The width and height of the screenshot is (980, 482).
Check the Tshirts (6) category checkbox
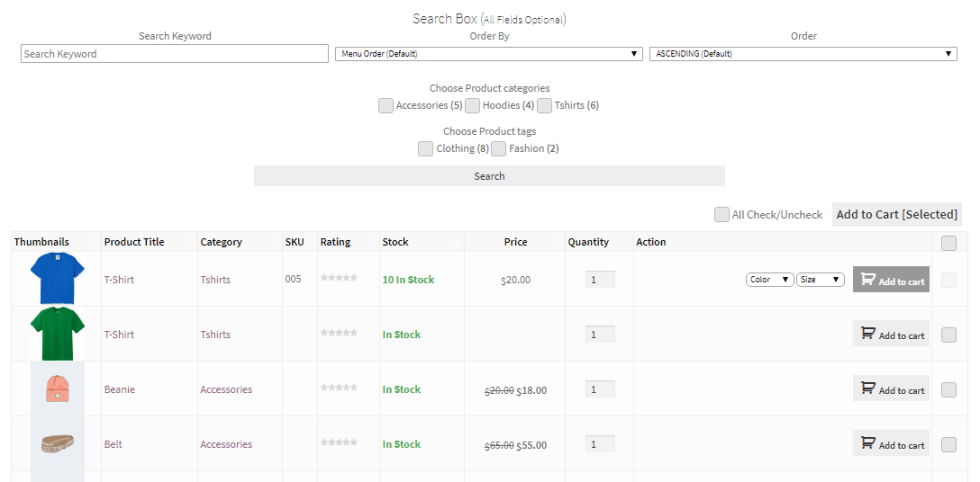point(544,106)
